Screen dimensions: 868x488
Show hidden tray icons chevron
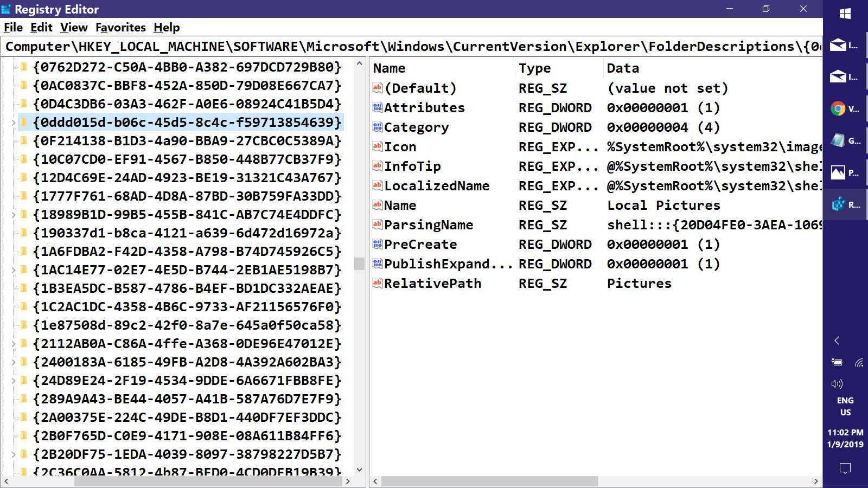pyautogui.click(x=837, y=341)
